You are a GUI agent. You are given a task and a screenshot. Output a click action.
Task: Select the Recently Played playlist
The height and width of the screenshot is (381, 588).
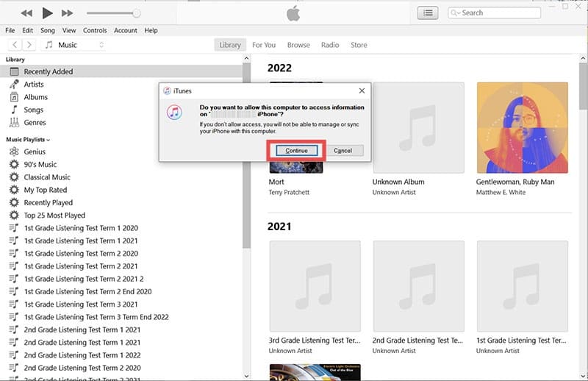click(x=48, y=202)
